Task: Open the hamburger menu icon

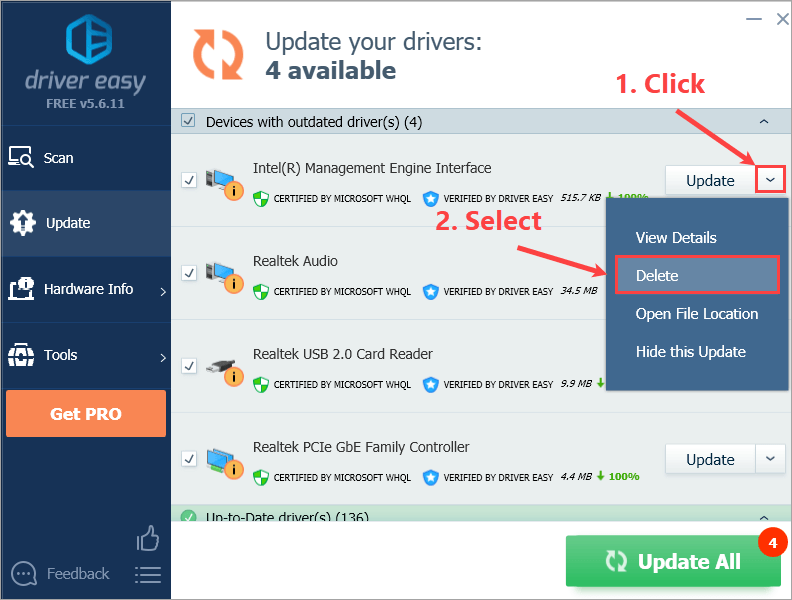Action: [147, 575]
